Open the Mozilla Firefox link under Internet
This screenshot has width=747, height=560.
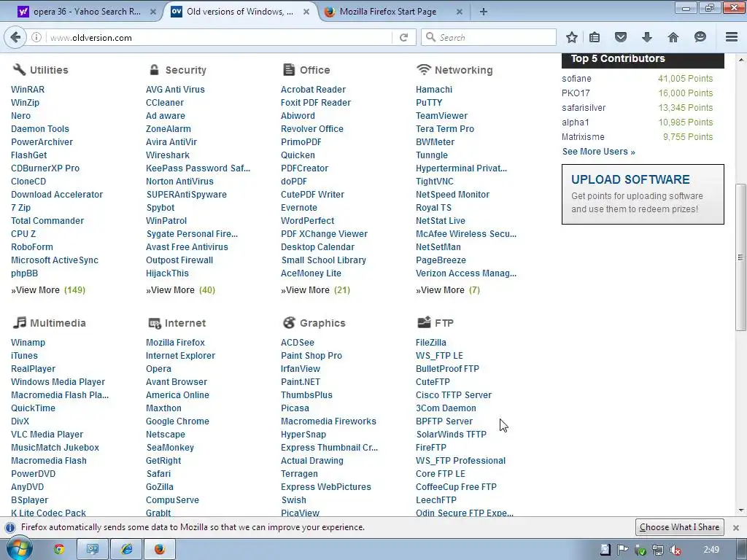(175, 343)
